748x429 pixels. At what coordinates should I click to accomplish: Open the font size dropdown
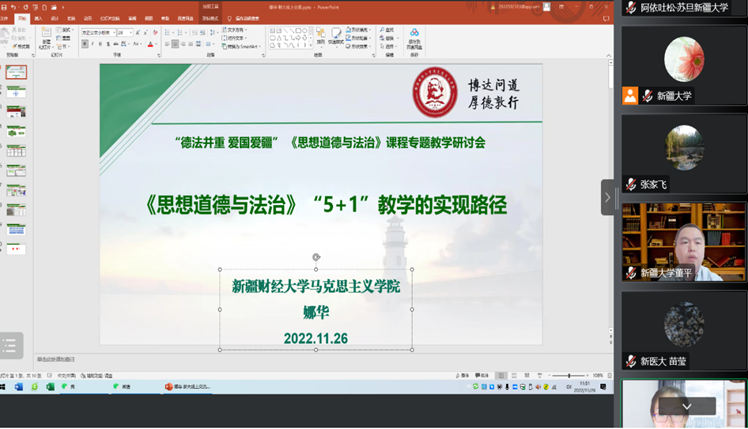(x=131, y=32)
